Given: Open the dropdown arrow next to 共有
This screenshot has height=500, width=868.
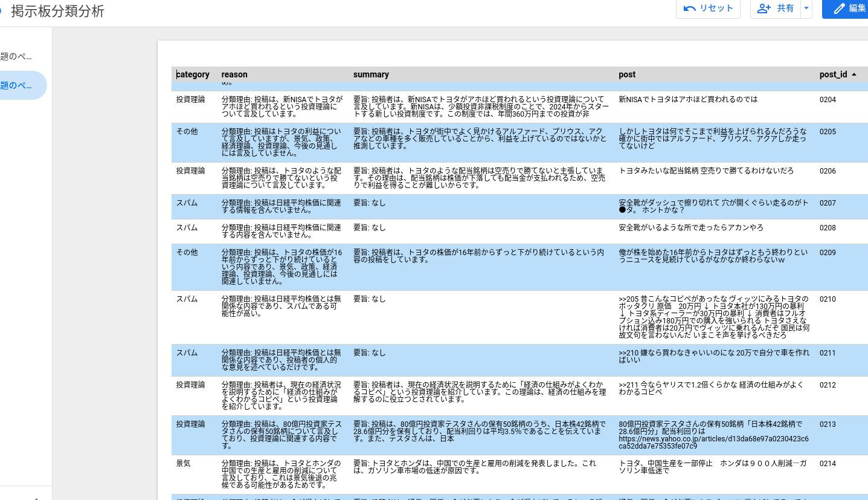Looking at the screenshot, I should tap(806, 8).
